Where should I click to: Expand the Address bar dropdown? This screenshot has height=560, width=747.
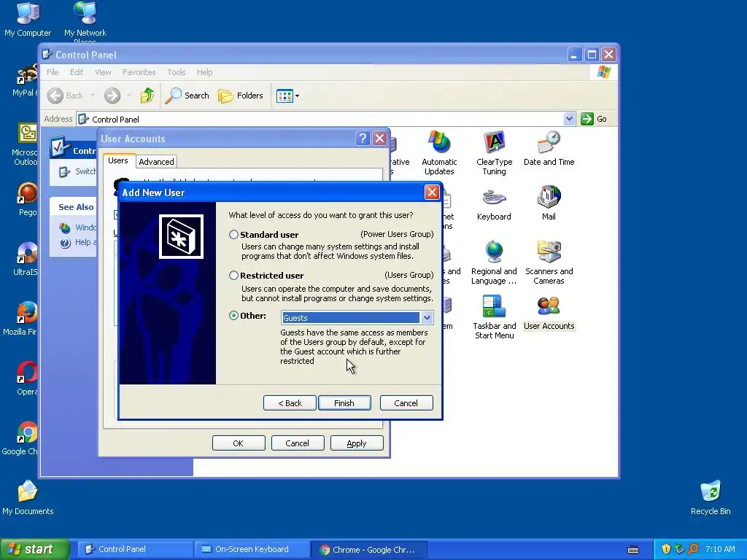point(569,119)
